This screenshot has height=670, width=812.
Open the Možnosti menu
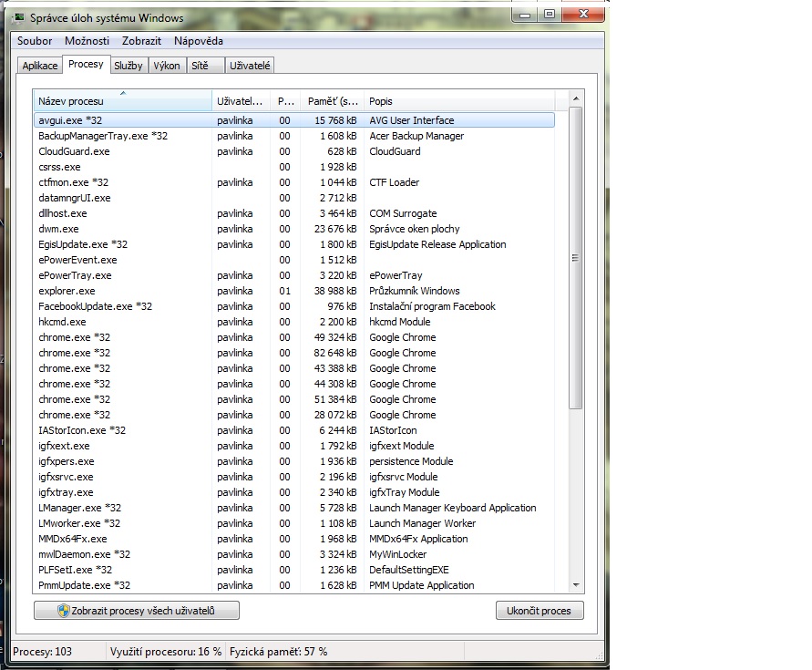click(x=87, y=41)
